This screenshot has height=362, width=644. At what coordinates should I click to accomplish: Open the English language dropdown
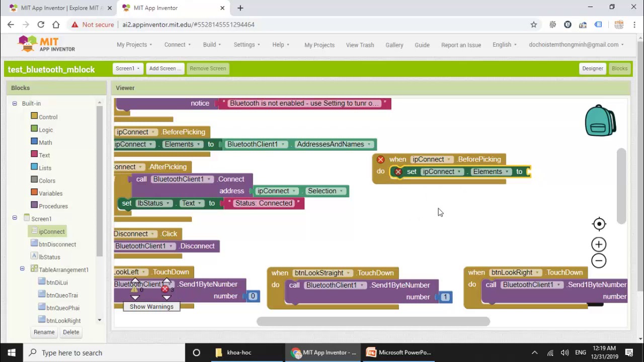point(504,45)
